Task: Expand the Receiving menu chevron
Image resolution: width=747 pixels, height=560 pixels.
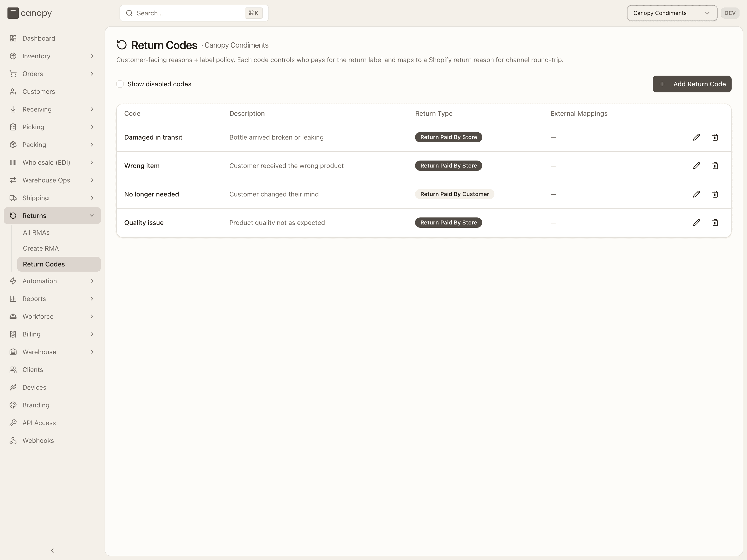Action: (x=92, y=109)
